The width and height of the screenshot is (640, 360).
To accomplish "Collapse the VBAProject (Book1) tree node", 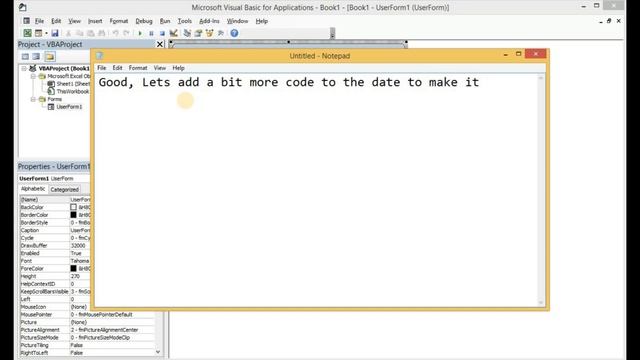I will [24, 68].
